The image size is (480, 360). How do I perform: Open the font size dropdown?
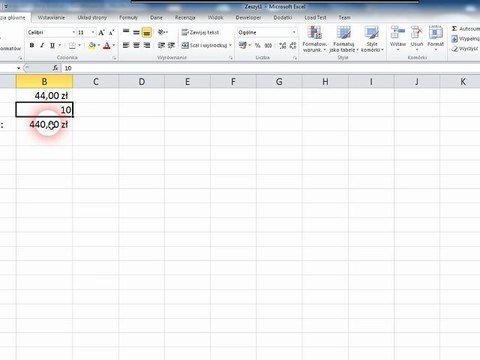(x=93, y=32)
